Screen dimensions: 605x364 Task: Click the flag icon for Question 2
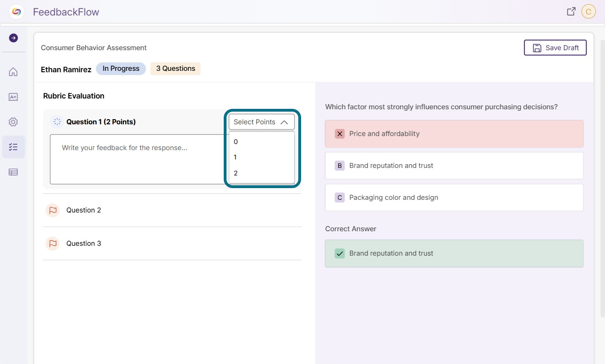[x=53, y=210]
